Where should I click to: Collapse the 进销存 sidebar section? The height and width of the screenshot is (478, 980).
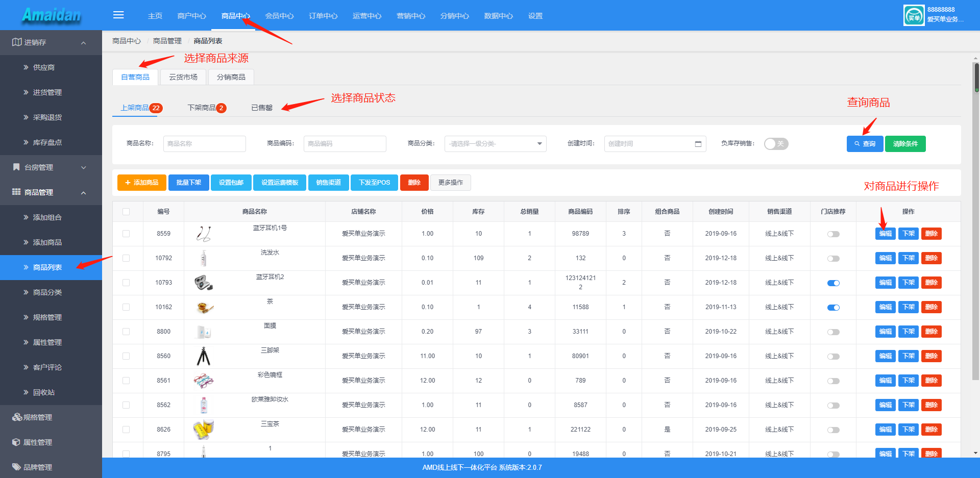(x=83, y=43)
